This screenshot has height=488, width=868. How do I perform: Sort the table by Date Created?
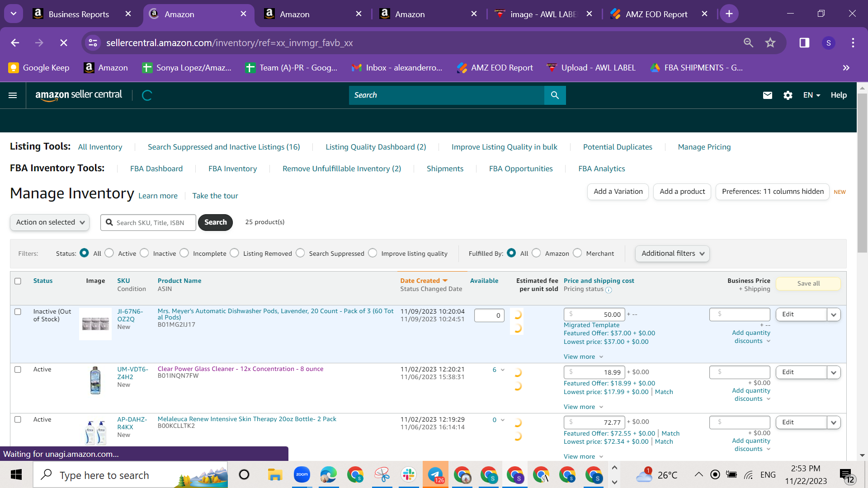[424, 281]
